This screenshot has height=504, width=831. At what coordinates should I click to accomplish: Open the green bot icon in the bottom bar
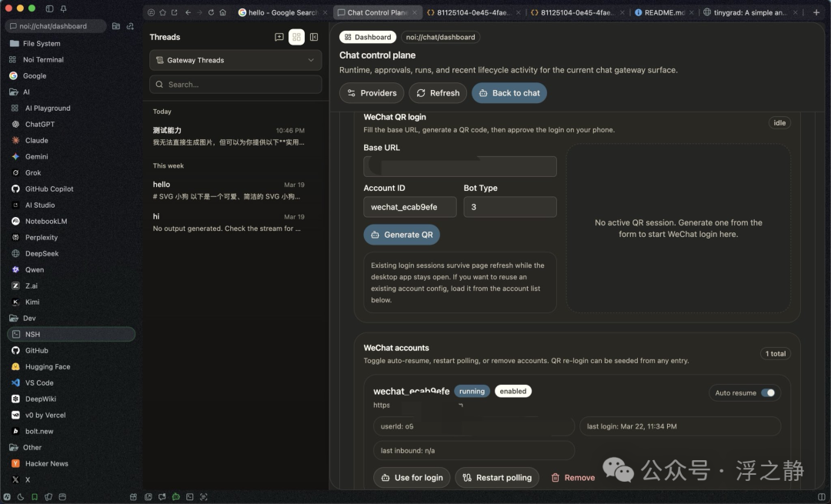(x=176, y=496)
